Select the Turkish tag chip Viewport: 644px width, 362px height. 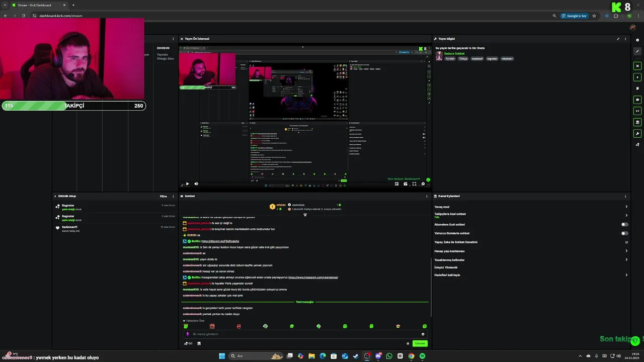coord(450,59)
